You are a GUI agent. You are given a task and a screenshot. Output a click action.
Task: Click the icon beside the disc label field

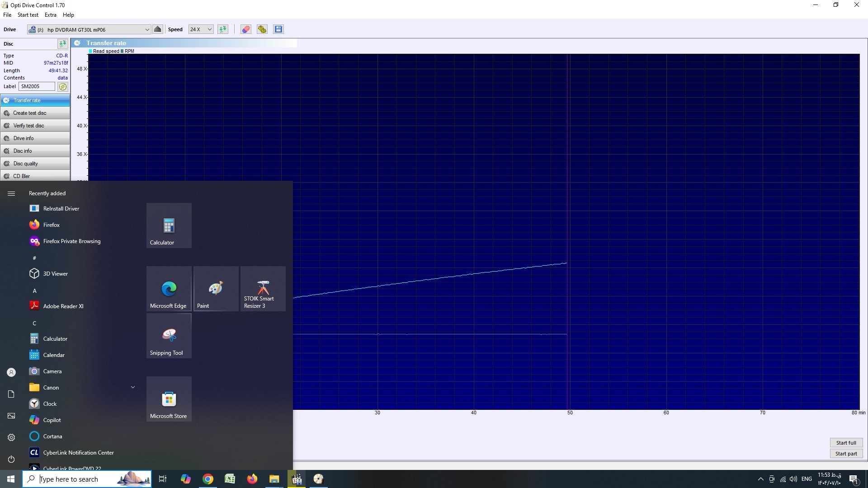(63, 86)
